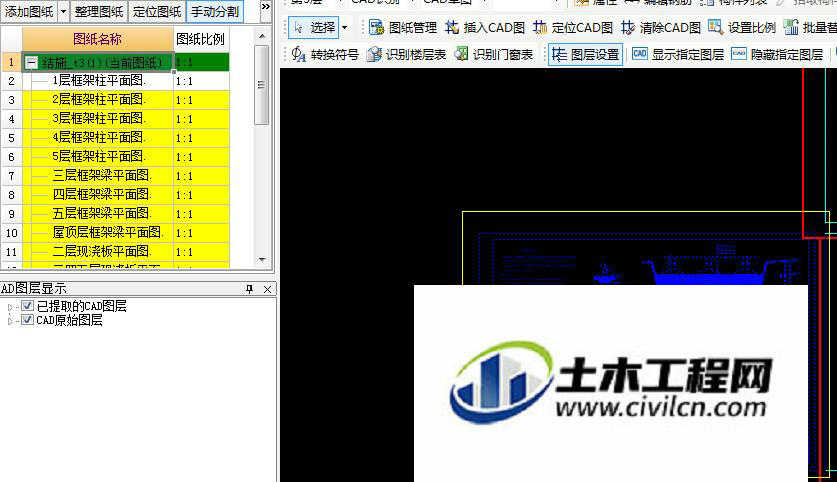Click the 定位图纸 button
This screenshot has width=837, height=482.
point(157,11)
